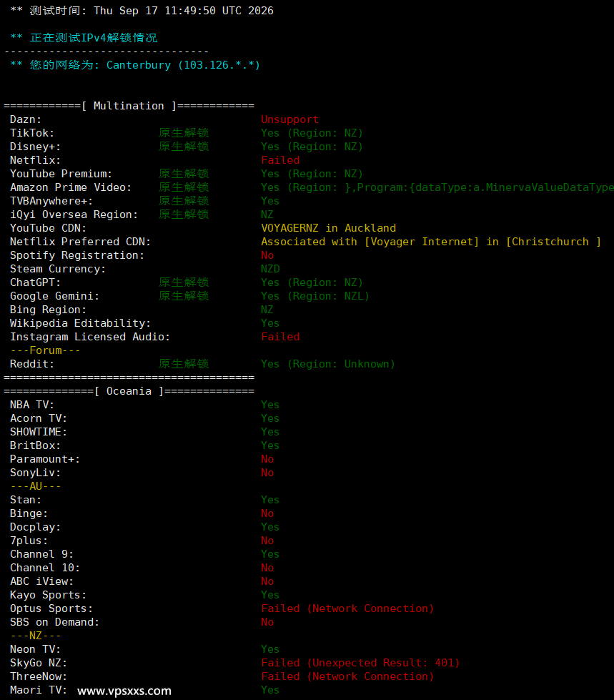Click the "正在测试IPv4解锁情况" status line
The height and width of the screenshot is (700, 614).
(x=94, y=38)
